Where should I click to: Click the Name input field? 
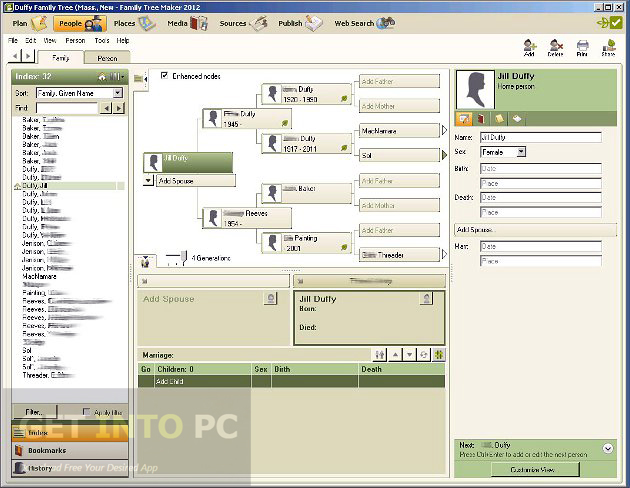click(540, 137)
